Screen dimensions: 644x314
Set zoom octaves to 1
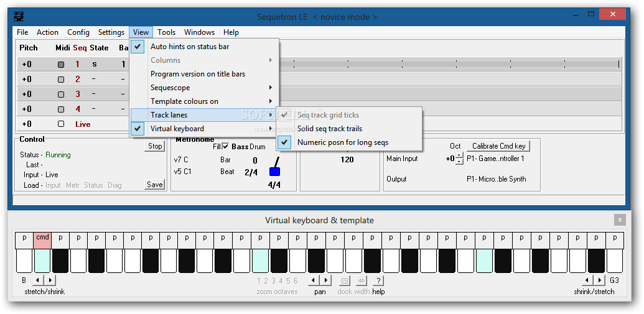(259, 281)
